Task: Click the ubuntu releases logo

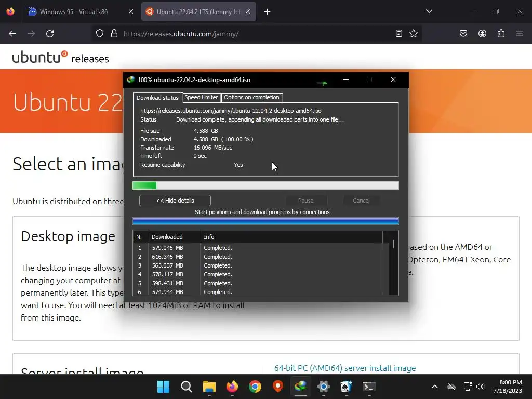Action: click(x=60, y=57)
